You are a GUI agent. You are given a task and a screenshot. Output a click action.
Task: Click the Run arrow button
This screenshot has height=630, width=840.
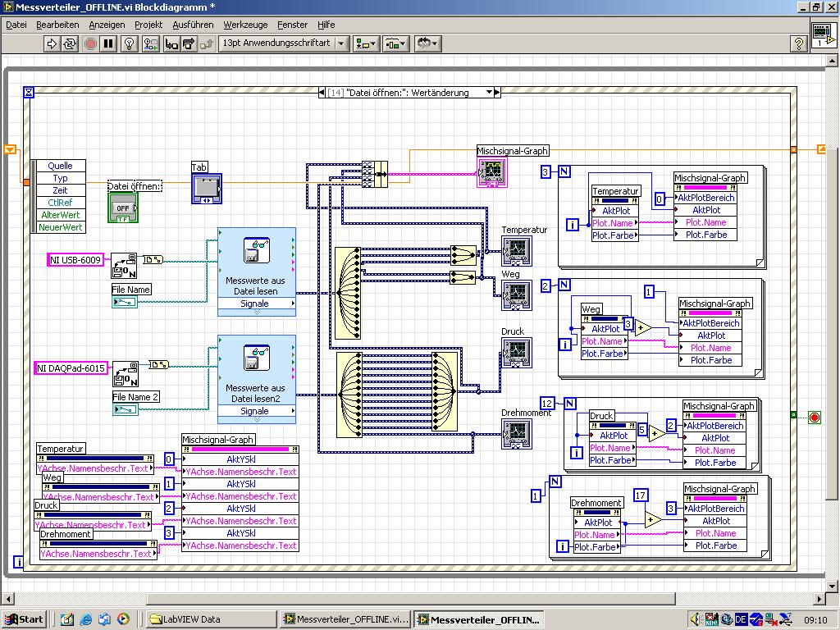click(x=52, y=44)
